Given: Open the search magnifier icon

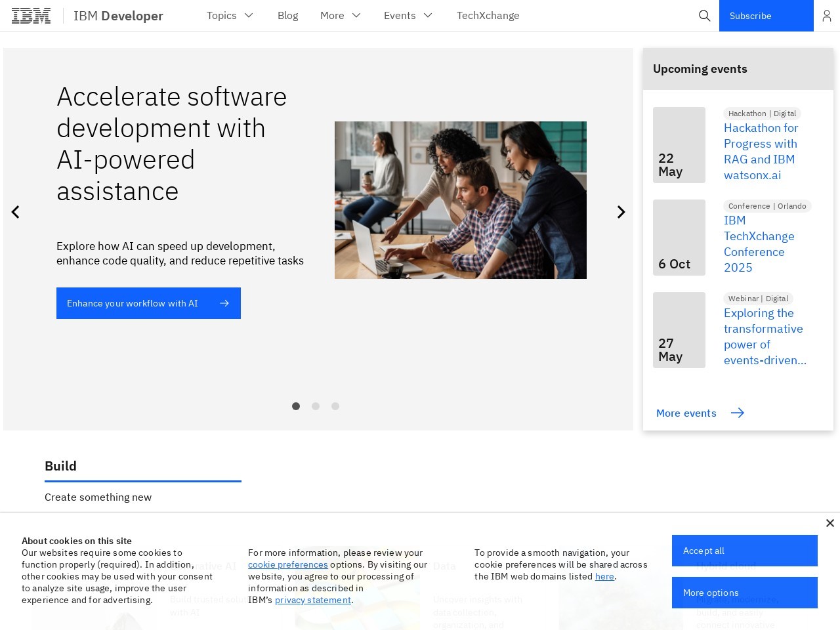Looking at the screenshot, I should (x=704, y=16).
